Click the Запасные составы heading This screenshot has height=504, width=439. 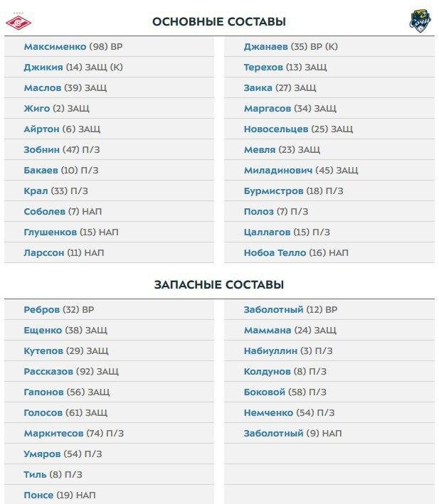pos(219,284)
